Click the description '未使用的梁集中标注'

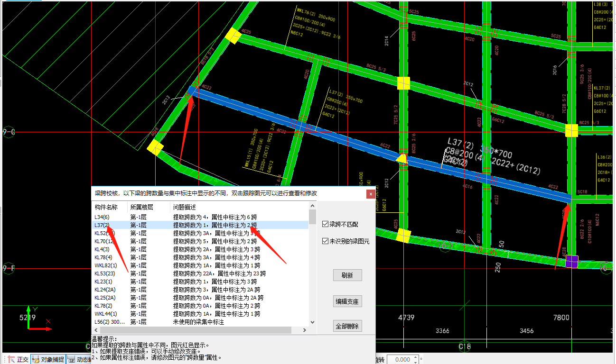click(198, 322)
